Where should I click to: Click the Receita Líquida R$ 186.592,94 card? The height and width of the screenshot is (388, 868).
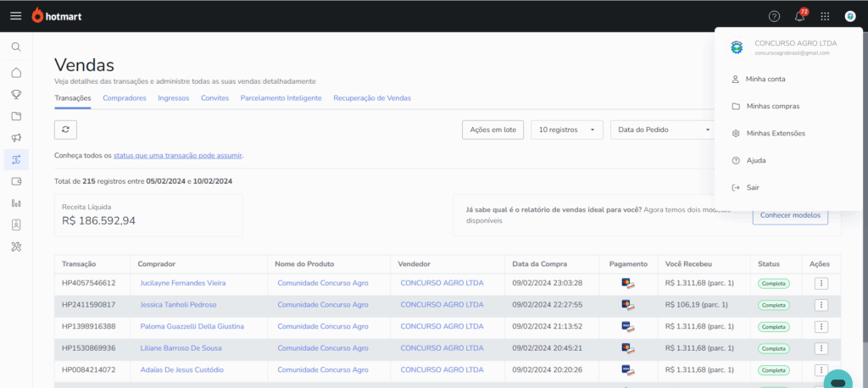coord(148,215)
